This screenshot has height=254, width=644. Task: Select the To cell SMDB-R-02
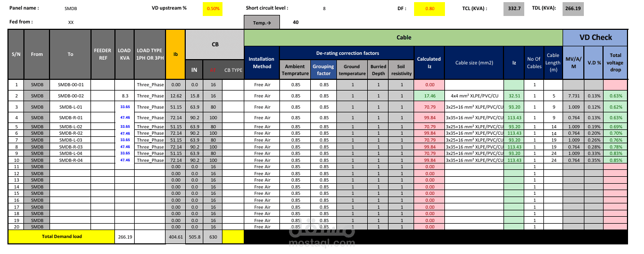[x=70, y=133]
